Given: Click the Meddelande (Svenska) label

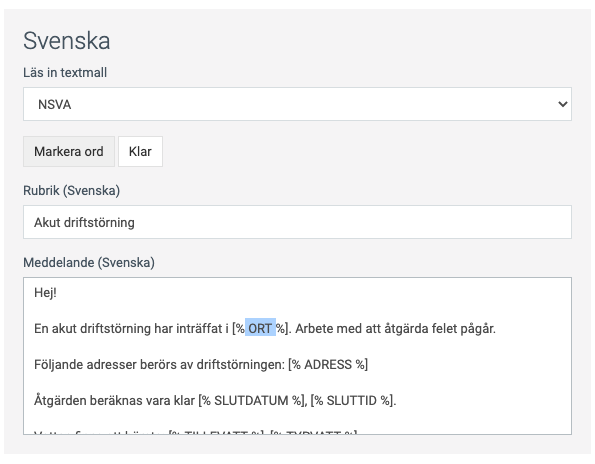Looking at the screenshot, I should (x=89, y=263).
